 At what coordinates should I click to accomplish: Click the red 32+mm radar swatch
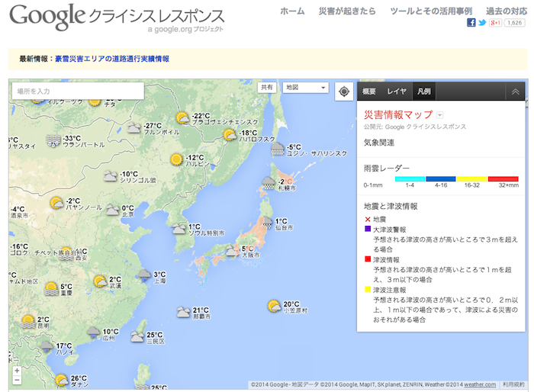[503, 178]
